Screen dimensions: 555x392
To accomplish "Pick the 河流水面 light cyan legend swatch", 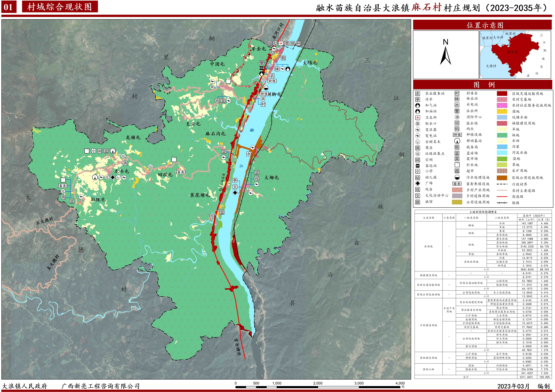I will 502,153.
